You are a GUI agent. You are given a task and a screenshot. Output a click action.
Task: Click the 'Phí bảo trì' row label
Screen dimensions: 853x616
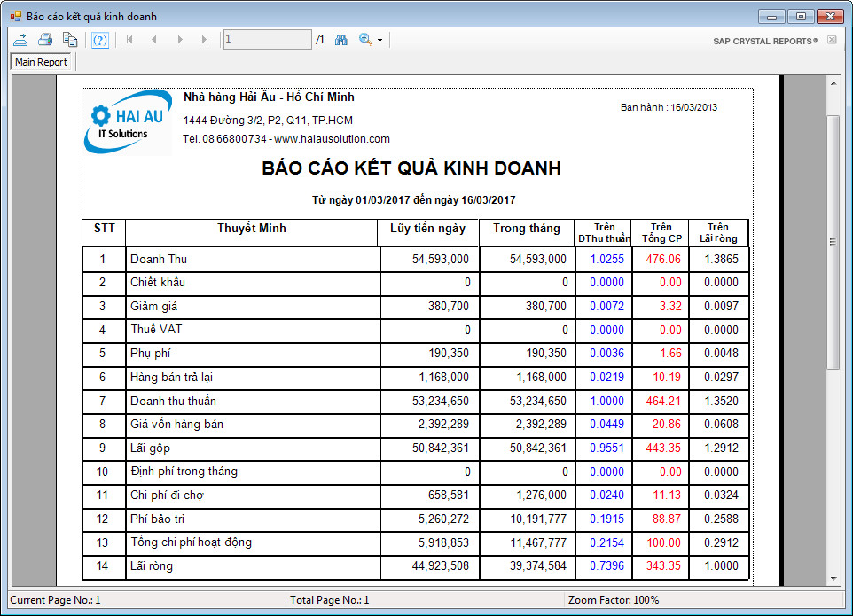tap(157, 519)
